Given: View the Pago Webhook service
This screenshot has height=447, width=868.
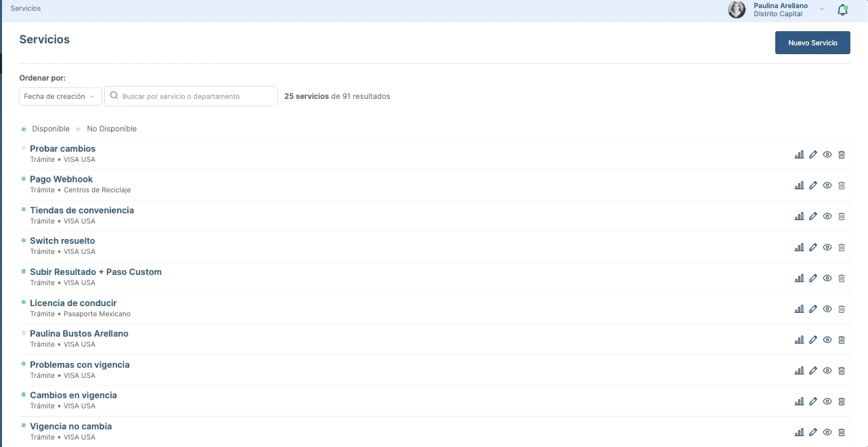Looking at the screenshot, I should pyautogui.click(x=827, y=186).
